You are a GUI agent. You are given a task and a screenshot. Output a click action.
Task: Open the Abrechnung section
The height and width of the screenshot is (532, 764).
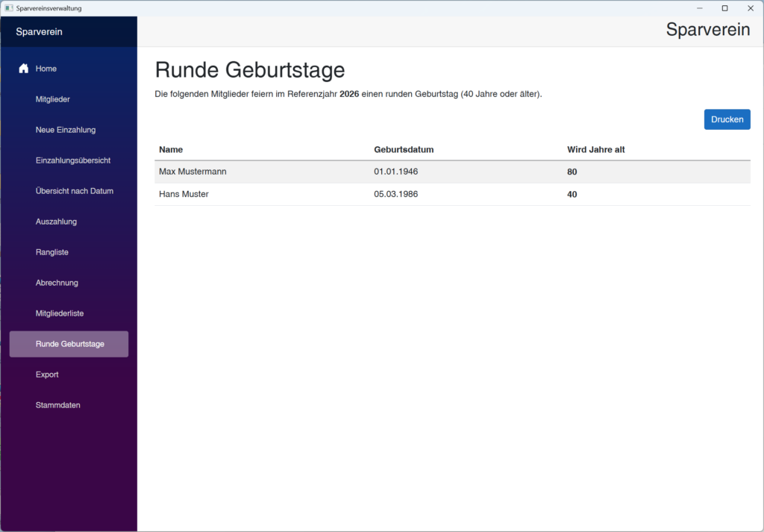pyautogui.click(x=57, y=283)
